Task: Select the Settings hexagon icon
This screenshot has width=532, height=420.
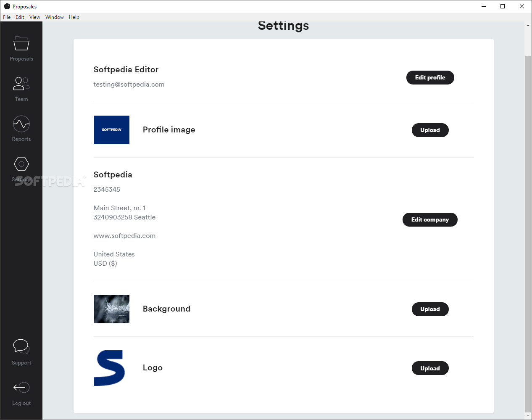Action: pyautogui.click(x=21, y=164)
